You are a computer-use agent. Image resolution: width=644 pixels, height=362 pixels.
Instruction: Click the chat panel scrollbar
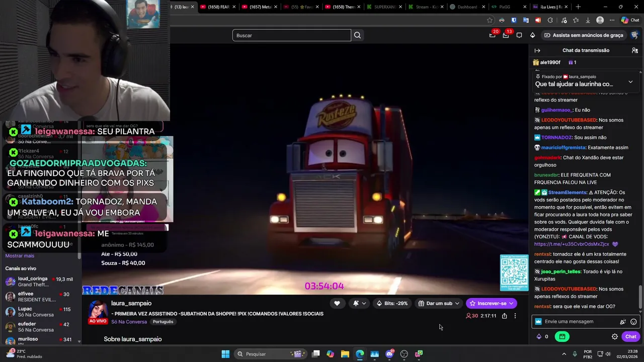(640, 298)
